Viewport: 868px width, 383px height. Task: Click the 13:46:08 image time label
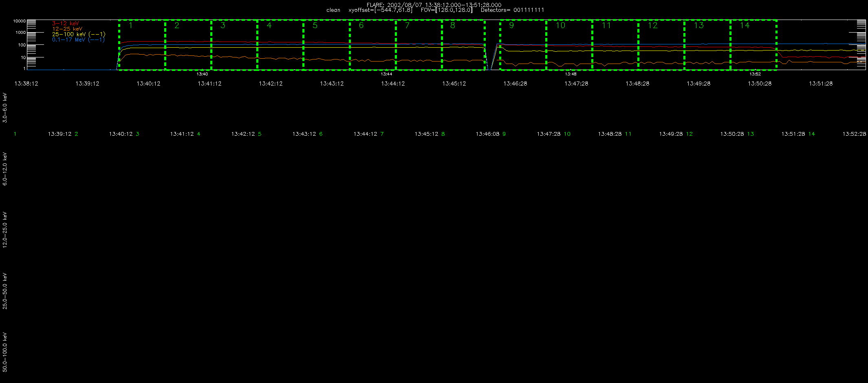[487, 134]
